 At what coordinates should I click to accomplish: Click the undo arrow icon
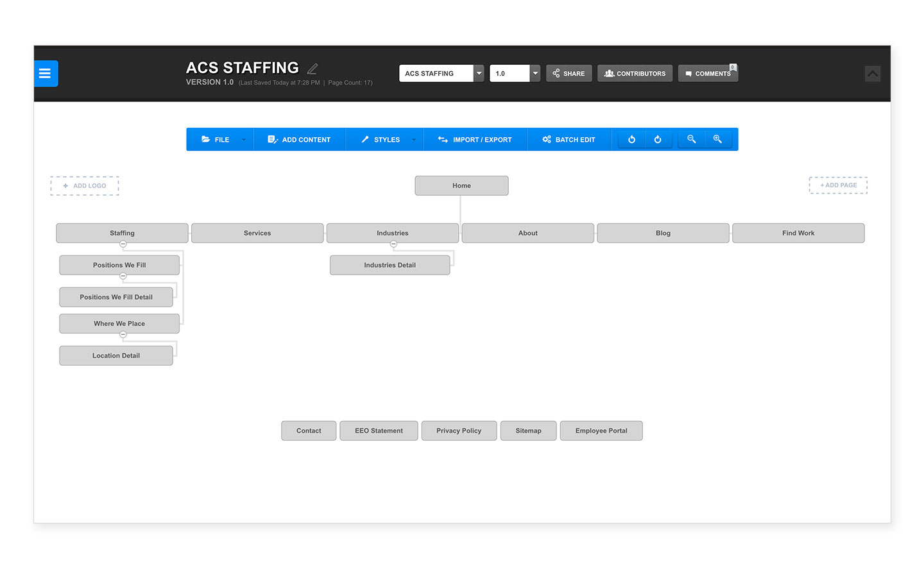click(x=631, y=139)
